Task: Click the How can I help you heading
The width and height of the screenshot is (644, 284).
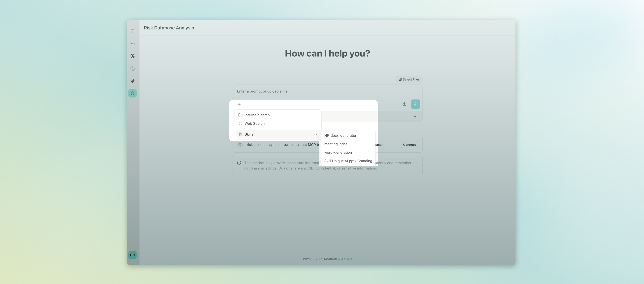Action: (x=327, y=53)
